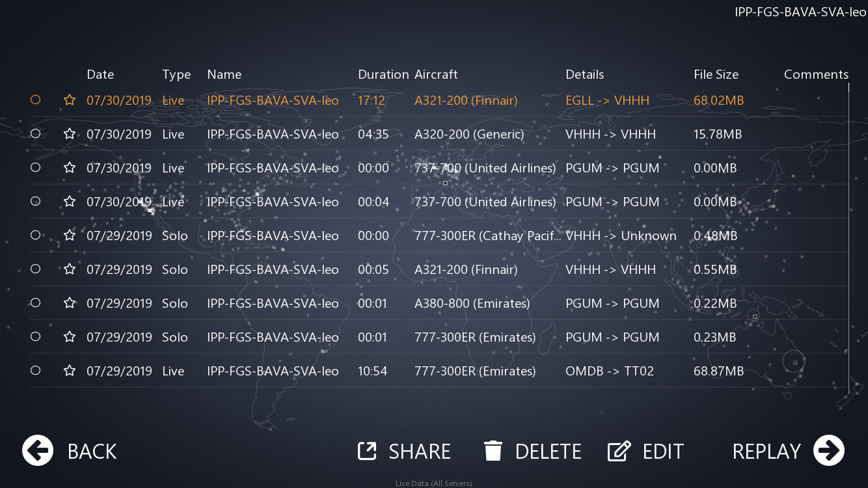Click the Edit pencil icon
The image size is (868, 488).
[x=619, y=451]
